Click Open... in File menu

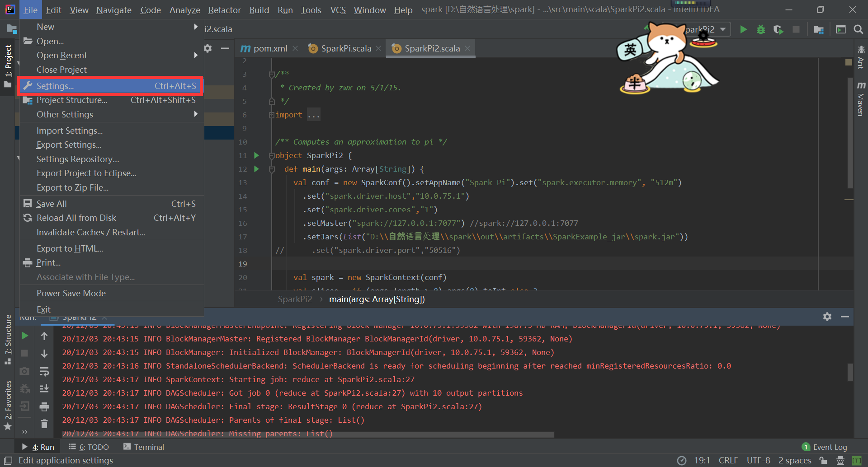click(112, 41)
